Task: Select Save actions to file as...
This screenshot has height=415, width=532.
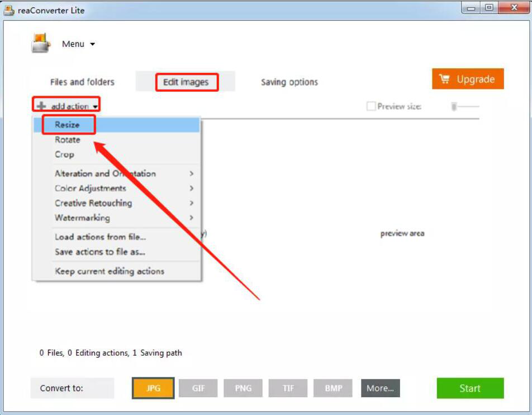Action: pos(117,252)
